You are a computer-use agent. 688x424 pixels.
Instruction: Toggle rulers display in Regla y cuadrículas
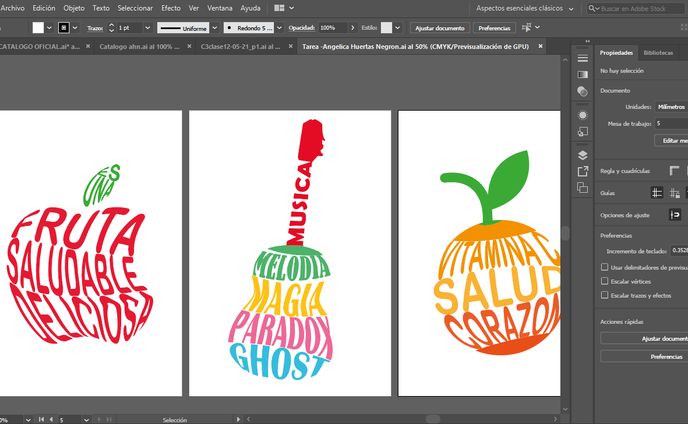coord(674,170)
